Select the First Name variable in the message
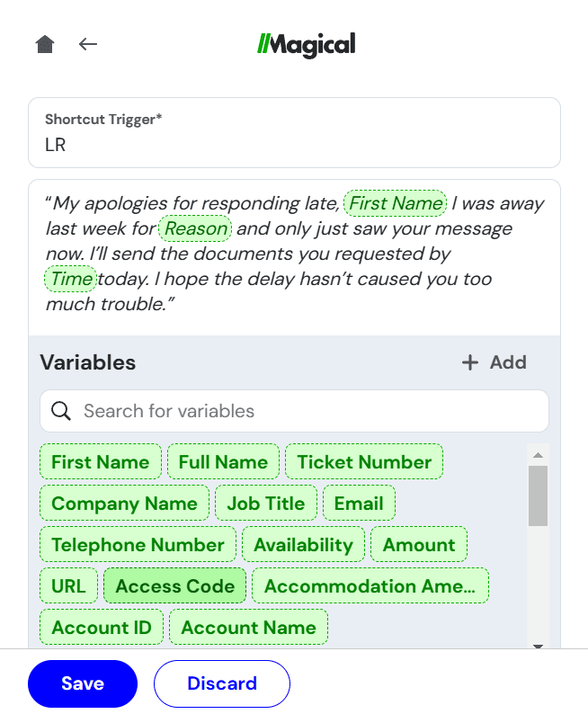Viewport: 588px width, 714px height. point(395,203)
